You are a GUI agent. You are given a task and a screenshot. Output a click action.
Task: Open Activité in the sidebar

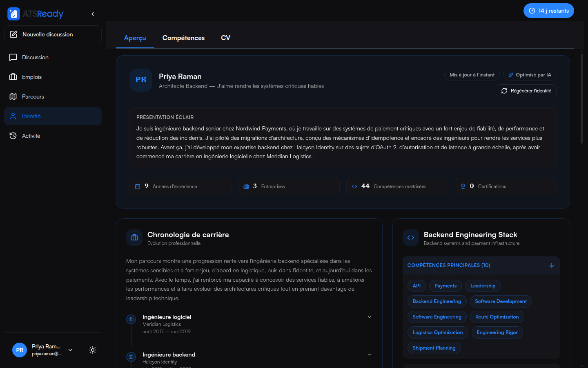[53, 136]
